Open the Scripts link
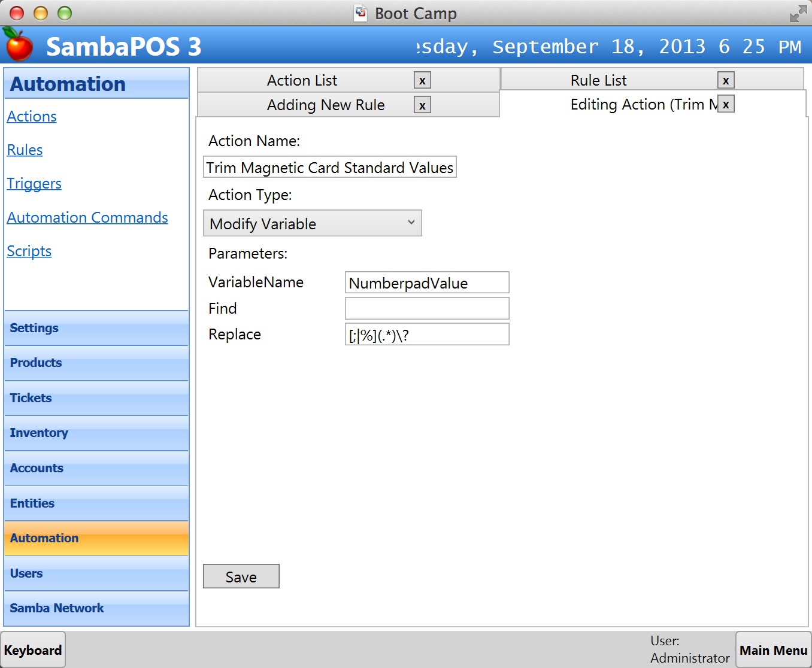 29,251
